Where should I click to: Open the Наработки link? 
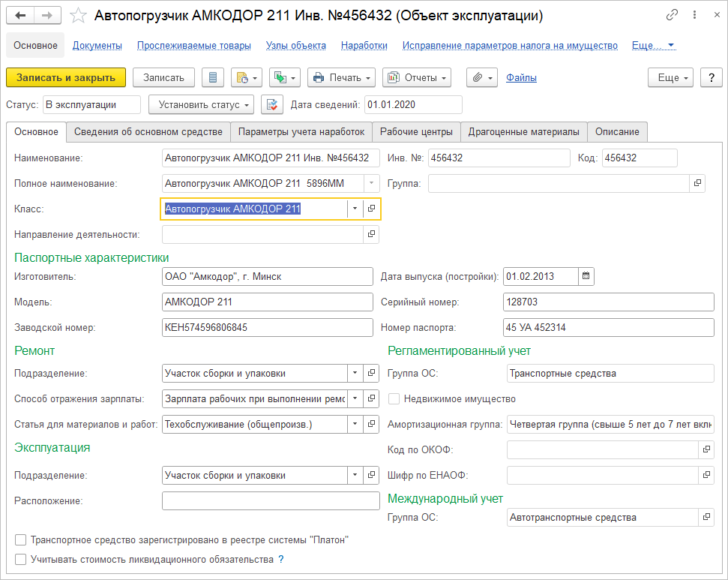(x=364, y=46)
